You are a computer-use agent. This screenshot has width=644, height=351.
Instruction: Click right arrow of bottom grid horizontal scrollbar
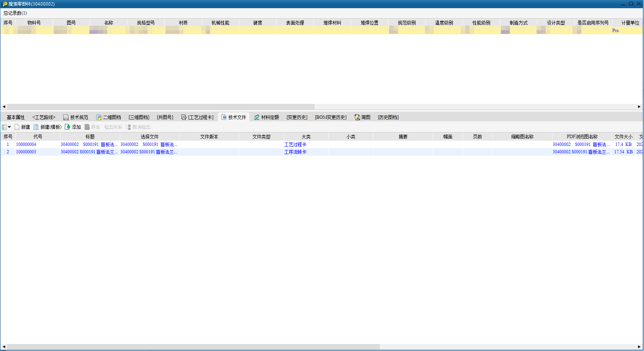click(639, 347)
